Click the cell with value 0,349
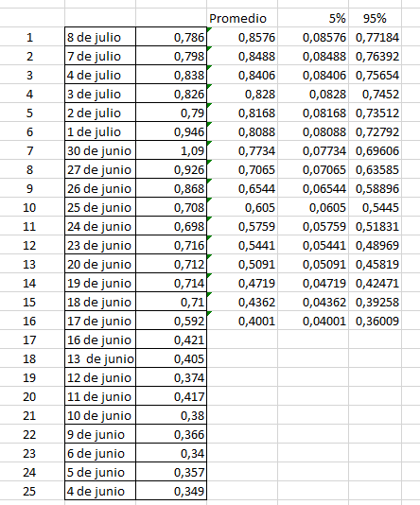This screenshot has height=505, width=420. point(171,491)
